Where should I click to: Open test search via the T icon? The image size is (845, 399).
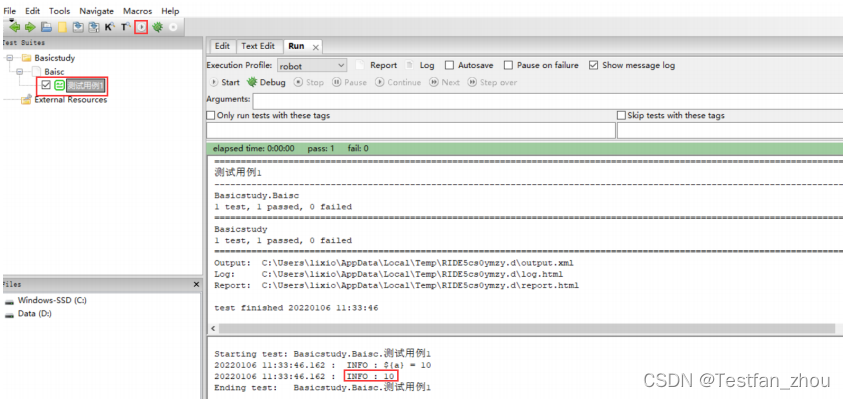126,27
